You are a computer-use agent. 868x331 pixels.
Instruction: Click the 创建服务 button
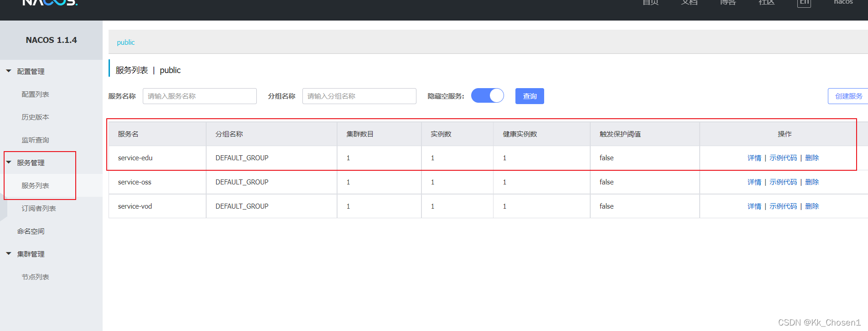click(x=848, y=96)
